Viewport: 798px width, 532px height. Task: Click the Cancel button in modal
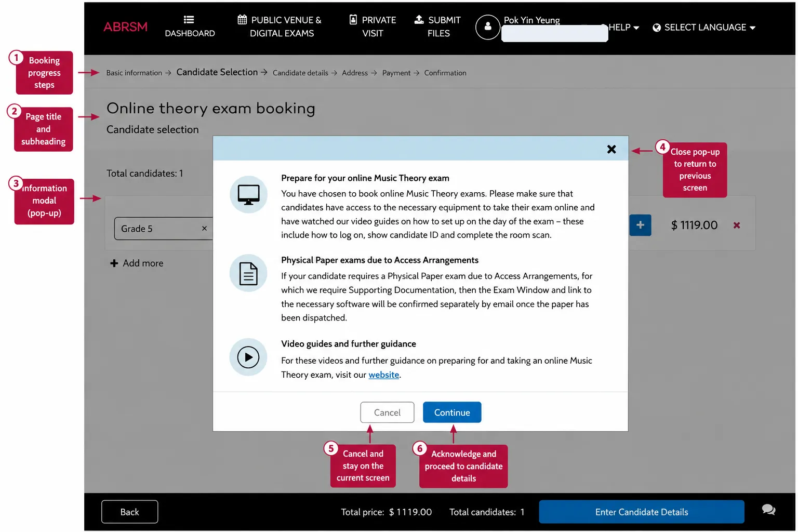387,413
